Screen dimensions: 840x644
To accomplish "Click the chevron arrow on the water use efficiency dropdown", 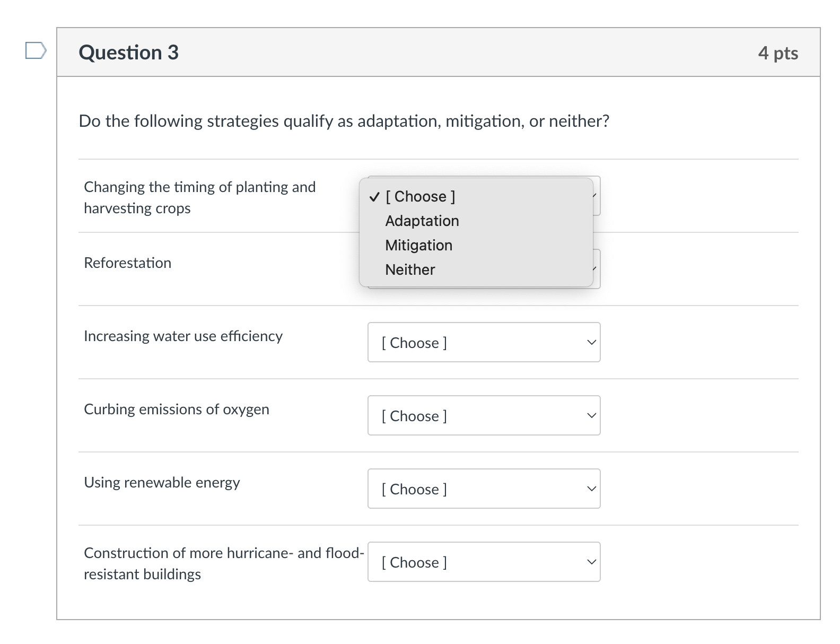I will coord(591,343).
